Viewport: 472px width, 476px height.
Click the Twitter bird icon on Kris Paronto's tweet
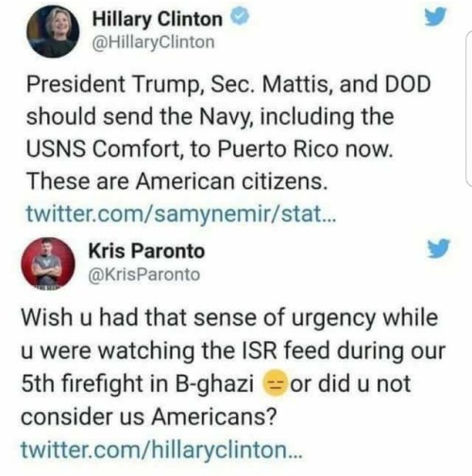(x=438, y=248)
